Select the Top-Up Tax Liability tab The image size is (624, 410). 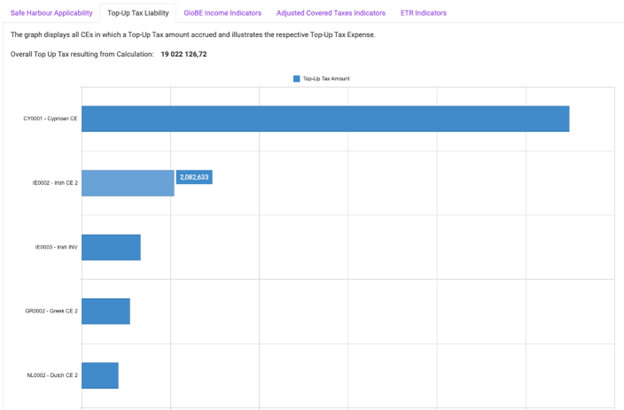click(138, 13)
